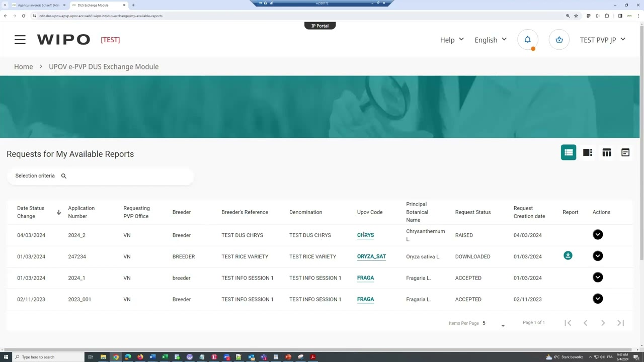Open the taskbar clock and date
The image size is (644, 362).
622,357
